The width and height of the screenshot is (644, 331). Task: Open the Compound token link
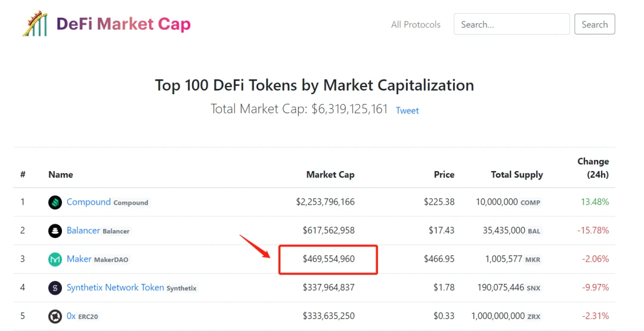88,202
